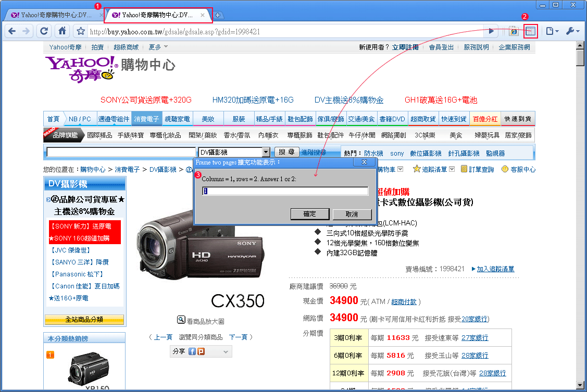587x392 pixels.
Task: Open the 28家銀行 link in 6期0利率 row
Action: [x=474, y=356]
